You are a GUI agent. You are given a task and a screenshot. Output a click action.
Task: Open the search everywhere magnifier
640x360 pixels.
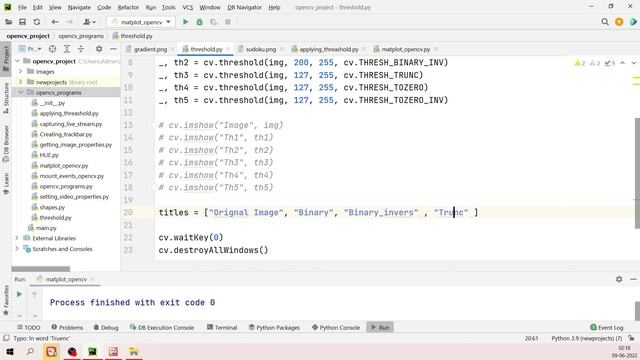[605, 22]
